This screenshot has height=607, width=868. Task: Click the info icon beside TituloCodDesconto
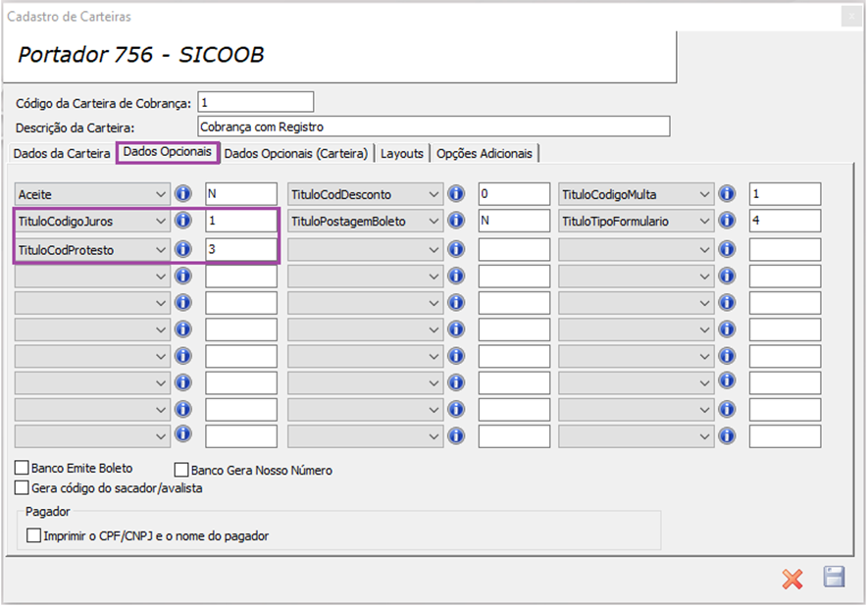(x=456, y=193)
